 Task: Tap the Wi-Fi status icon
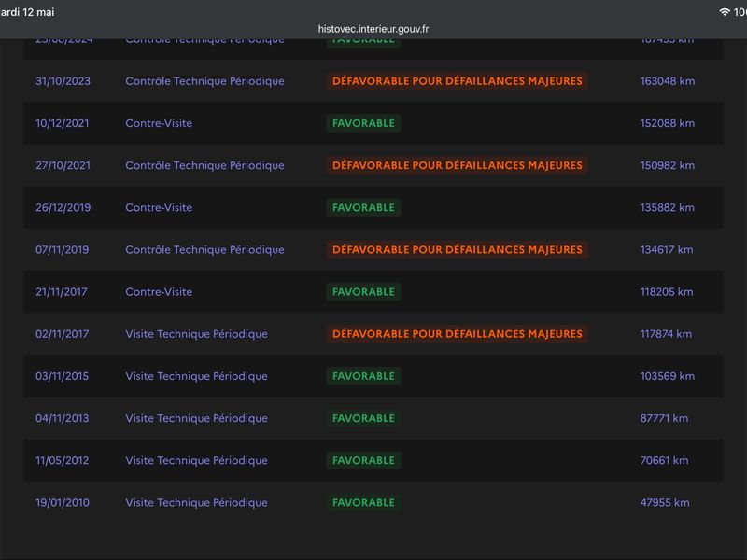click(725, 12)
